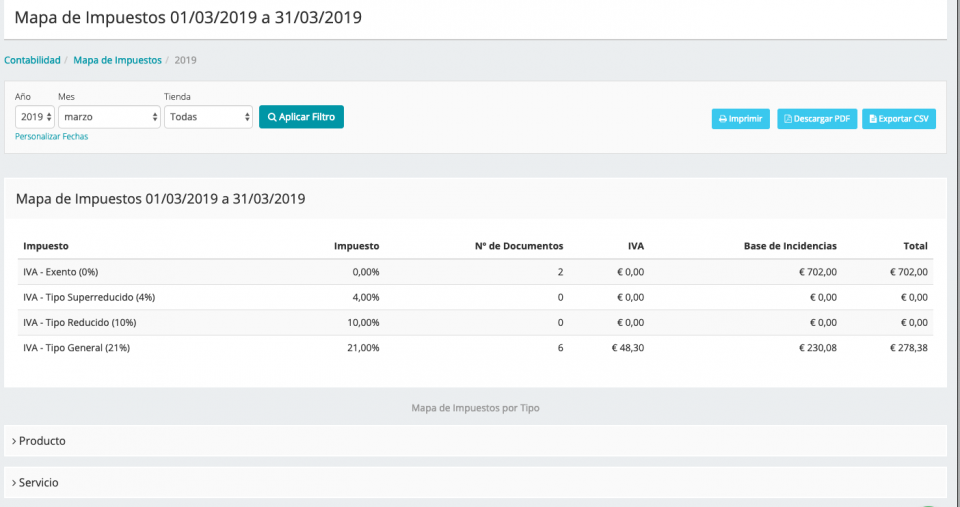The width and height of the screenshot is (960, 507).
Task: Click the Nº de Documentos column header
Action: point(518,246)
